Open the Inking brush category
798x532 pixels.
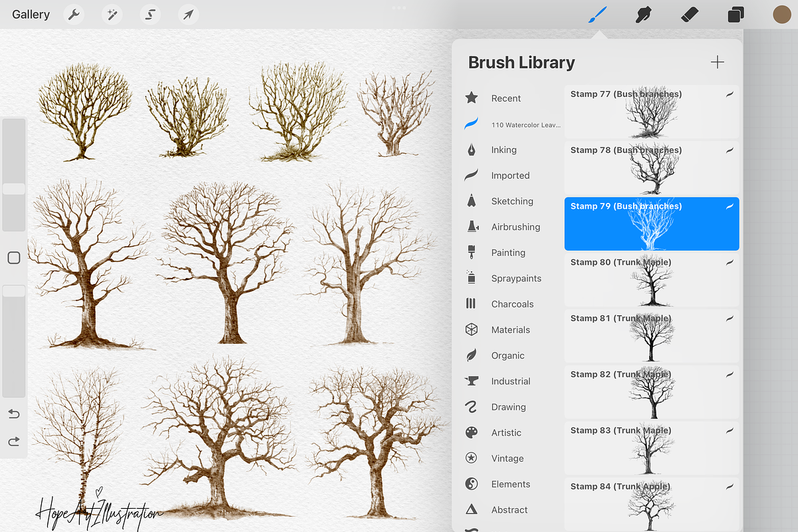click(x=503, y=150)
